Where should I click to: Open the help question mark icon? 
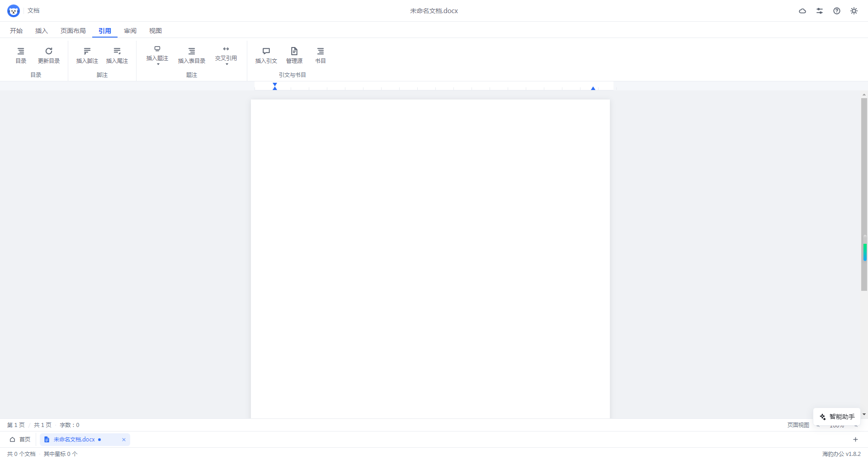(837, 11)
